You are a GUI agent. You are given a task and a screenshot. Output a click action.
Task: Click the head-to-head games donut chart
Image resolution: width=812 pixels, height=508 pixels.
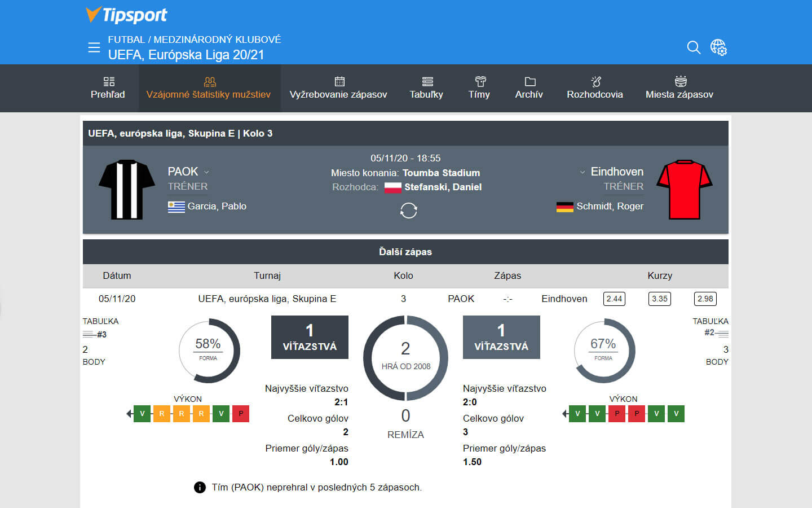pos(405,358)
